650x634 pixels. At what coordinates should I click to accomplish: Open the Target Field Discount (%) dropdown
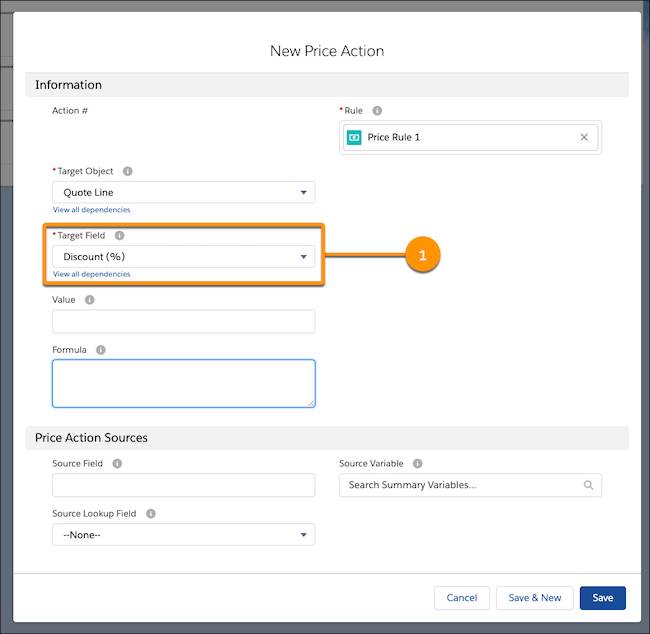tap(183, 257)
